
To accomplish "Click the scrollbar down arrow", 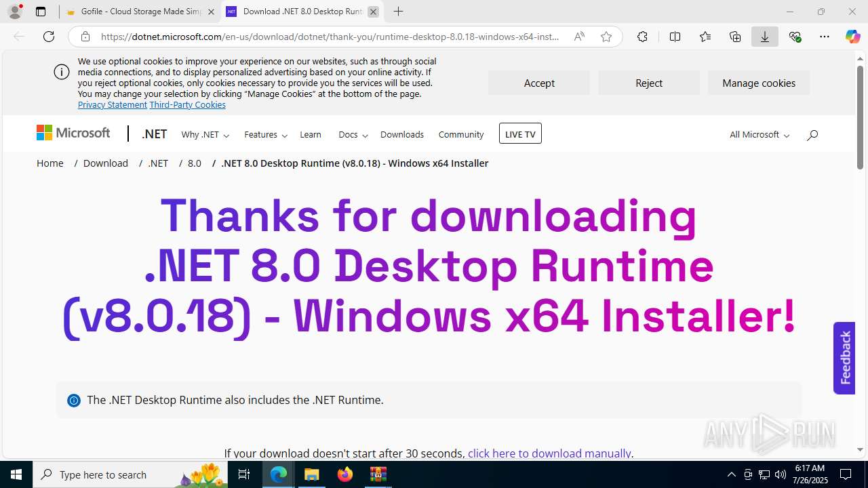I will tap(860, 449).
